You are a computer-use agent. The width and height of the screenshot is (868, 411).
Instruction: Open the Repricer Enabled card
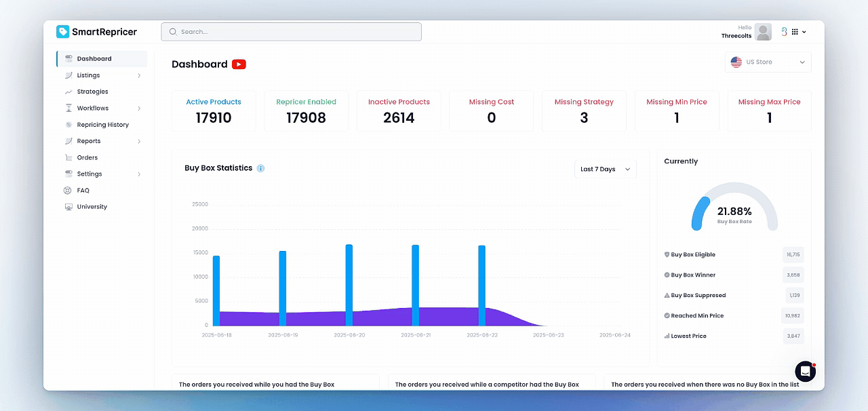(307, 111)
